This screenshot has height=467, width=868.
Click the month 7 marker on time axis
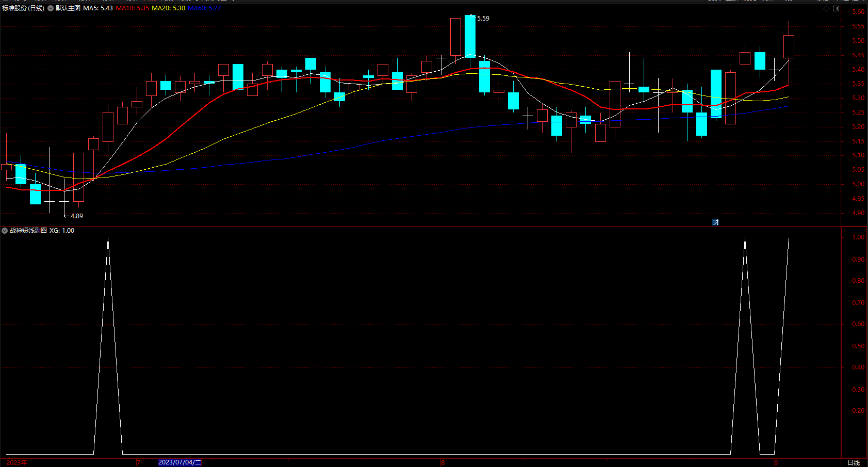click(x=138, y=463)
